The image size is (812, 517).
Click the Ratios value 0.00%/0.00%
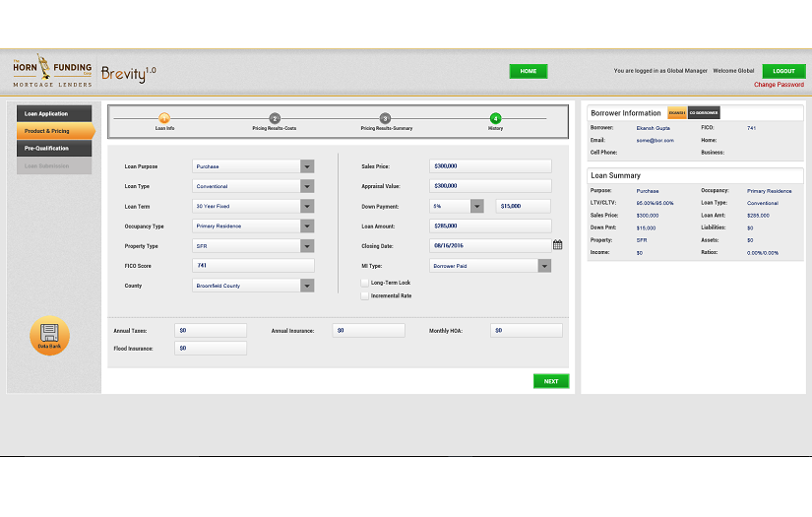(x=762, y=253)
